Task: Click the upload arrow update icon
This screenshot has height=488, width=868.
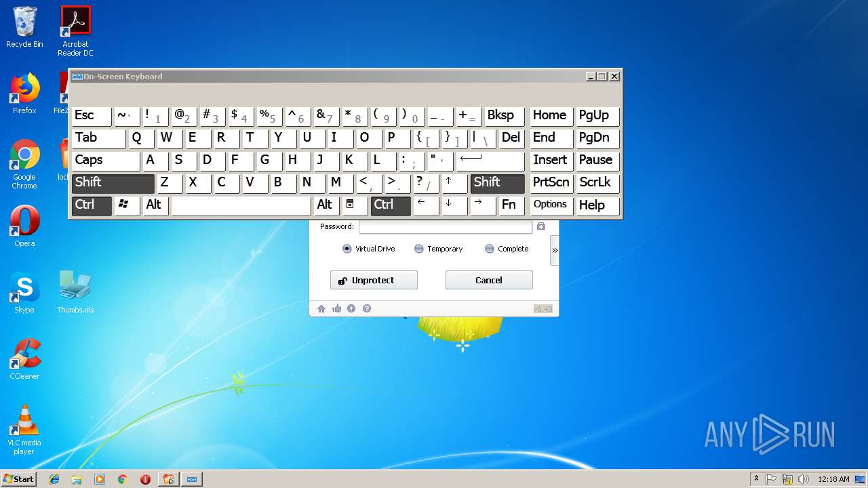Action: pyautogui.click(x=351, y=308)
